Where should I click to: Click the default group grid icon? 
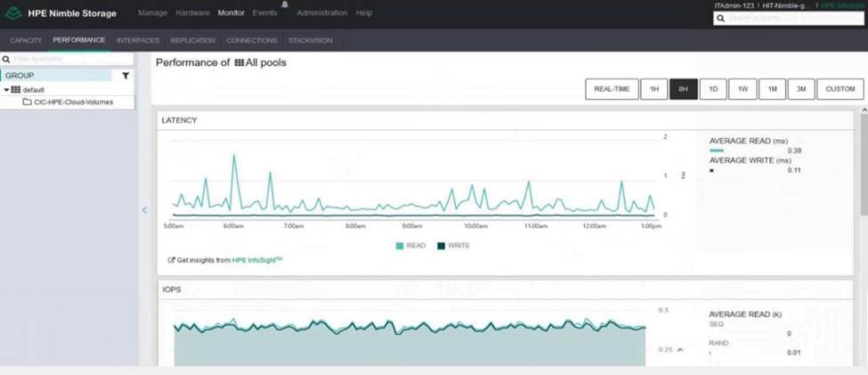pos(16,90)
